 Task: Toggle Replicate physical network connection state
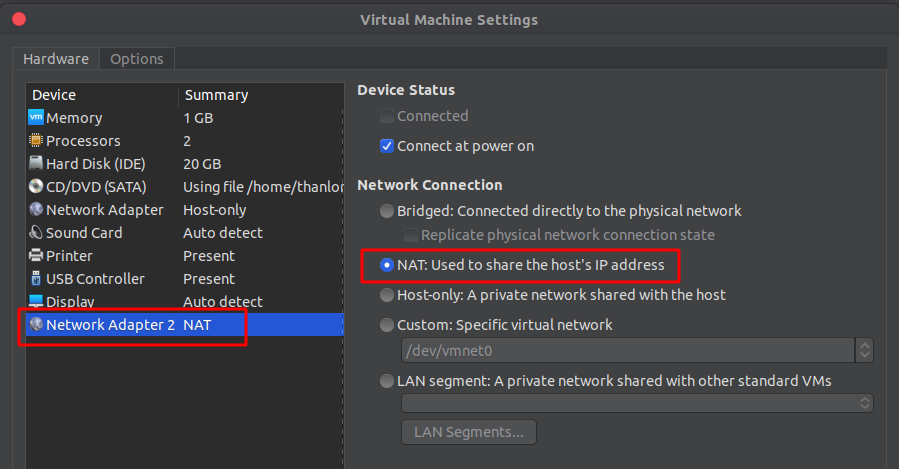[411, 235]
